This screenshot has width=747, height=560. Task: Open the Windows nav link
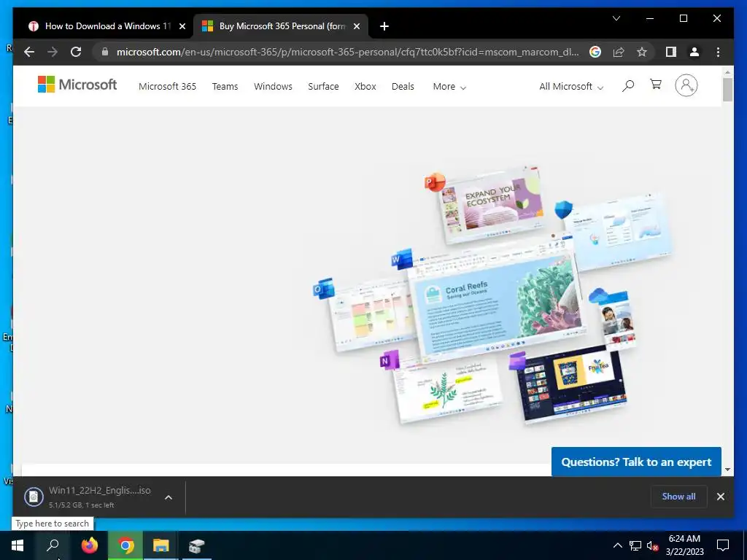[x=273, y=86]
